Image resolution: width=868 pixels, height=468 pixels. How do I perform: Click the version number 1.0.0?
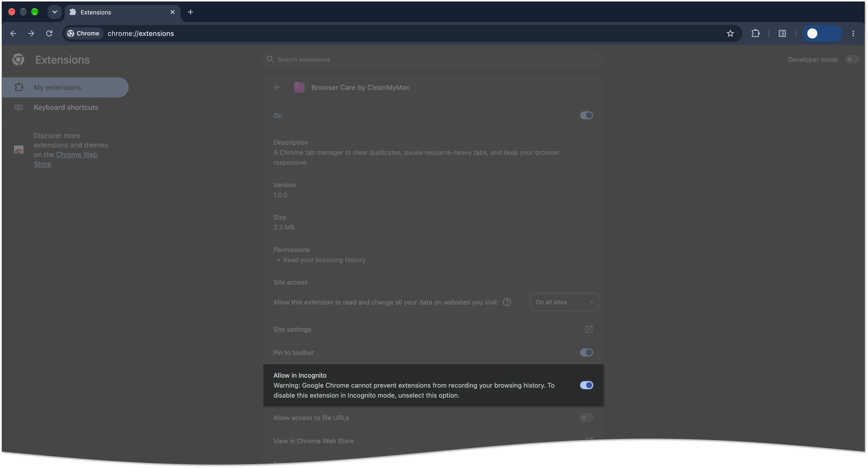click(280, 195)
